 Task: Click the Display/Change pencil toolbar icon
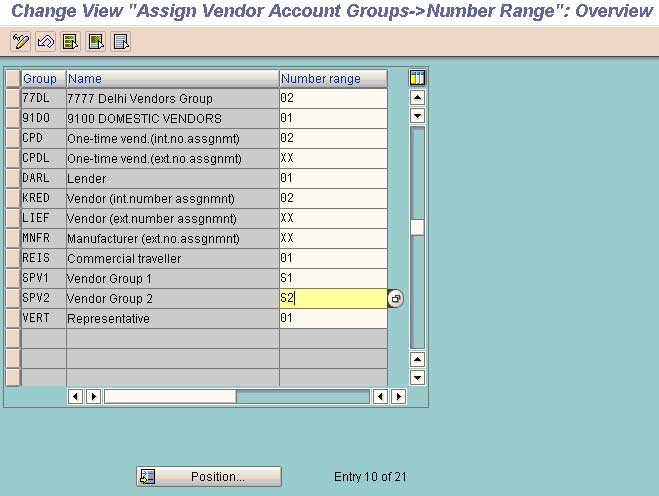[20, 42]
